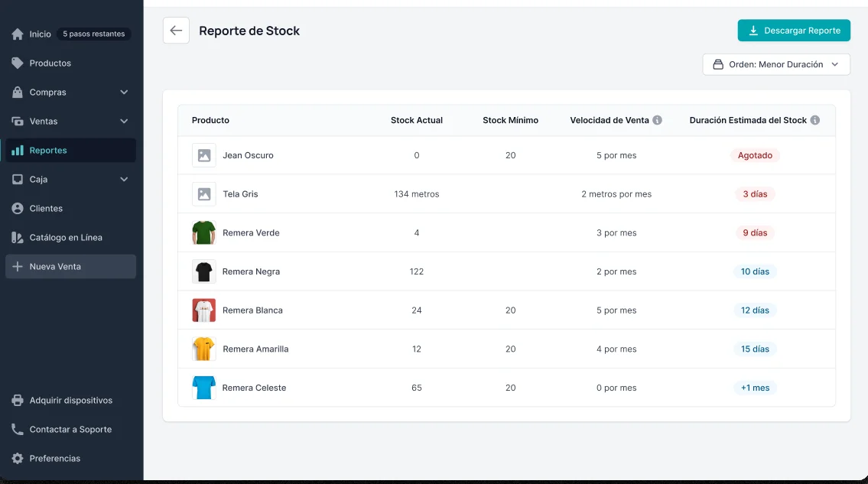Click the Contactar a Soporte phone icon
868x484 pixels.
[x=18, y=429]
